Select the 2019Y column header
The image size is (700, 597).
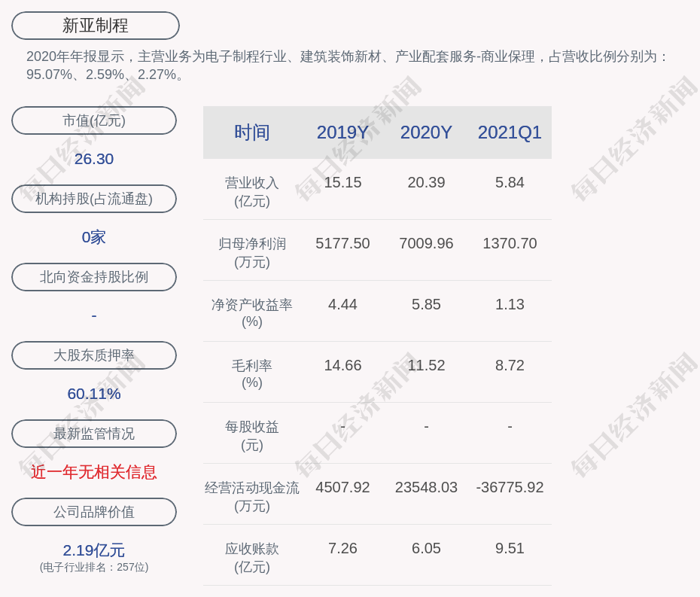pos(342,132)
